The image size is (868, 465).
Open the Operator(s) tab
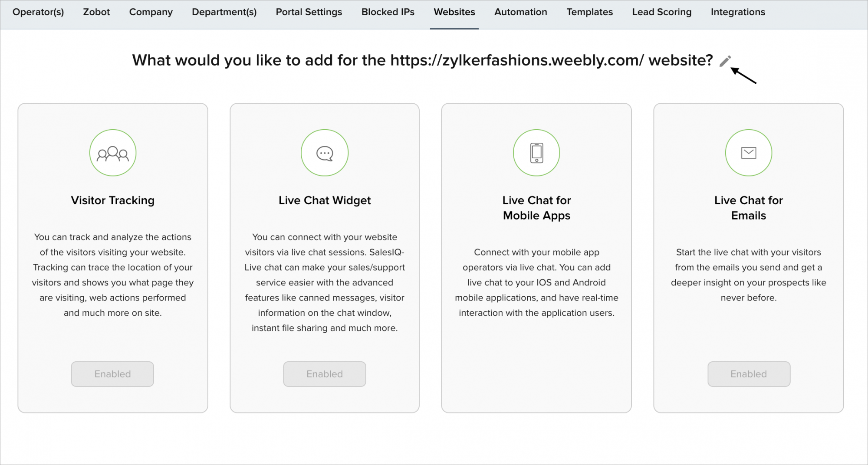coord(38,12)
